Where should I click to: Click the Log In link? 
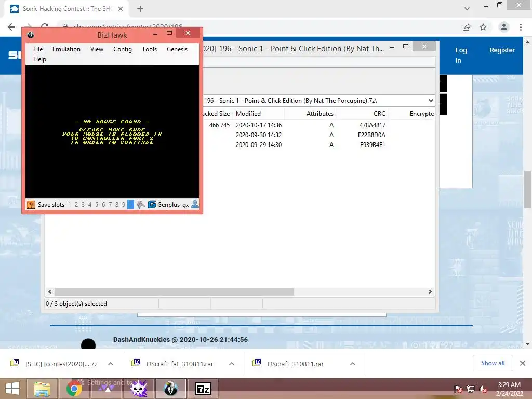tap(461, 55)
